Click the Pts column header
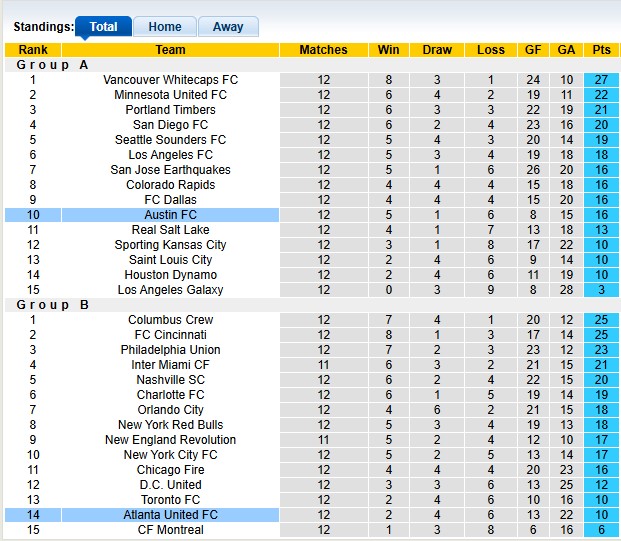The height and width of the screenshot is (541, 621). pos(602,50)
